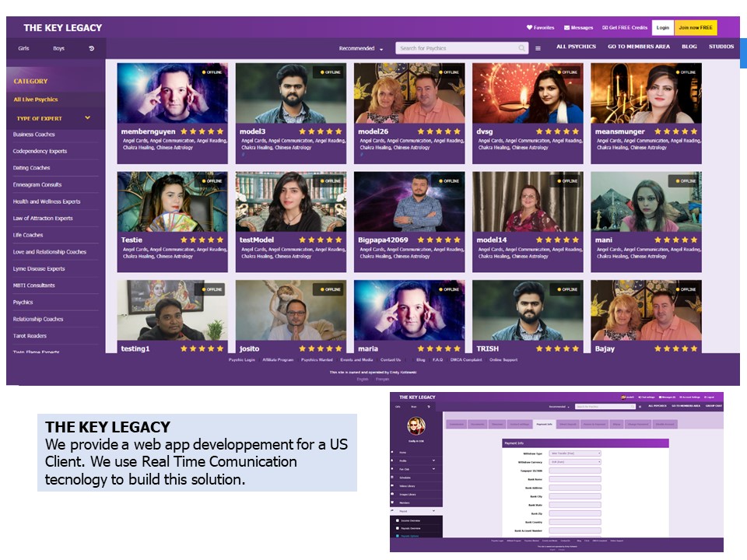Select Life Coaches category
This screenshot has height=560, width=747.
(28, 235)
